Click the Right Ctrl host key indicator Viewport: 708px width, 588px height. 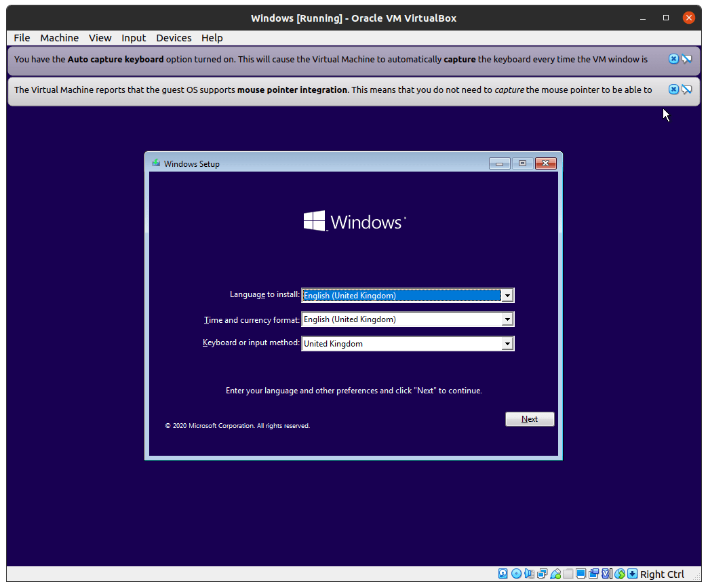662,574
